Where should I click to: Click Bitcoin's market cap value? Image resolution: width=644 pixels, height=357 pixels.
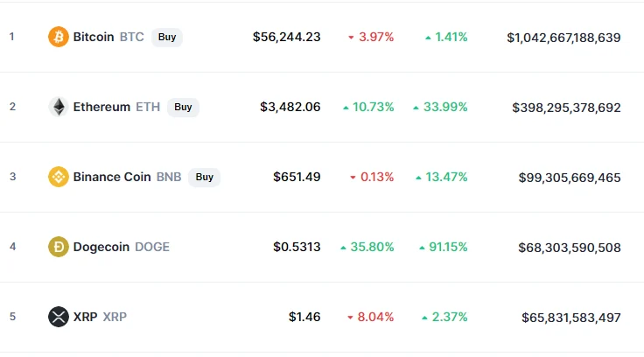pos(563,37)
